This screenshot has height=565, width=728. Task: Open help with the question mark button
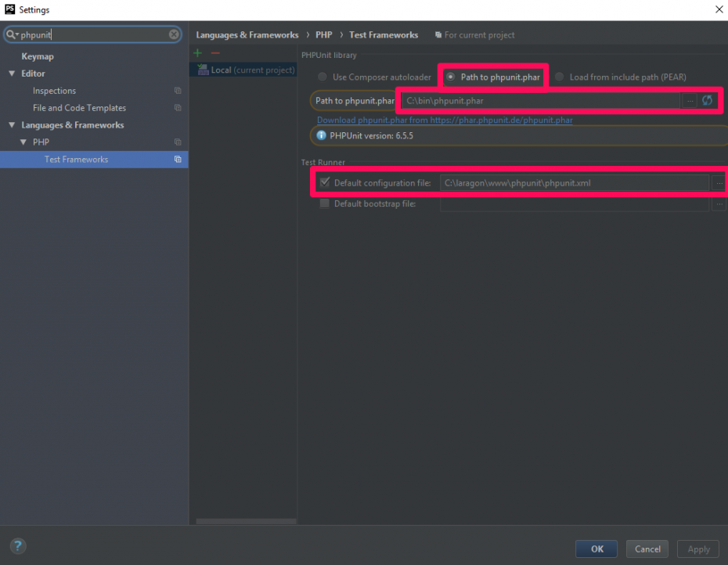pyautogui.click(x=18, y=546)
